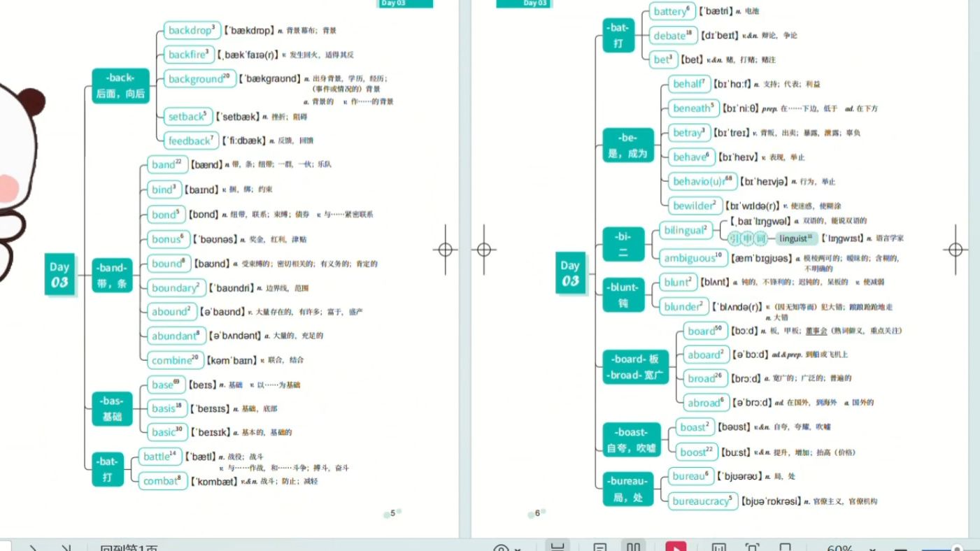The width and height of the screenshot is (980, 551).
Task: Select the -band- root node
Action: tap(113, 275)
